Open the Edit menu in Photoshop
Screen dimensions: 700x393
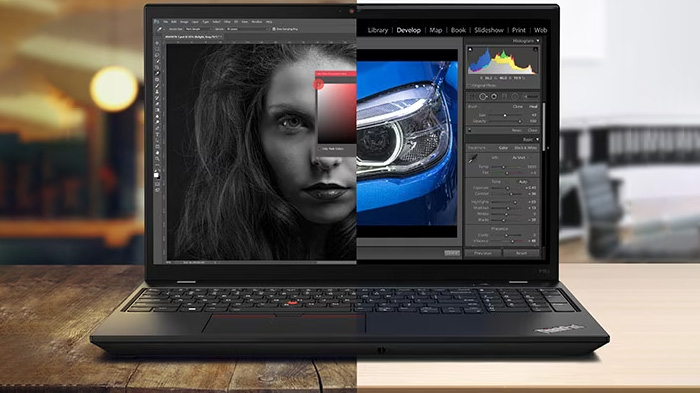tap(174, 22)
